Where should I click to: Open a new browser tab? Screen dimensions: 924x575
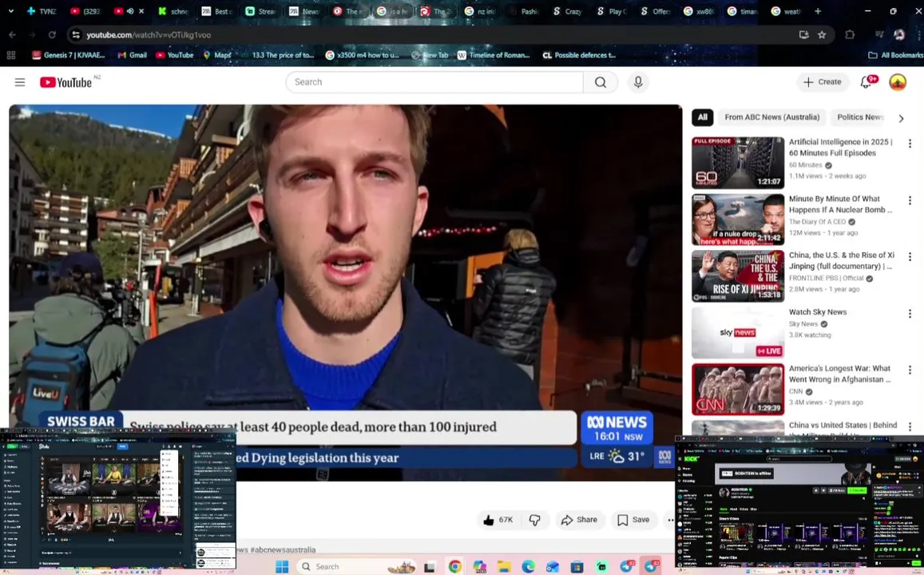point(817,11)
